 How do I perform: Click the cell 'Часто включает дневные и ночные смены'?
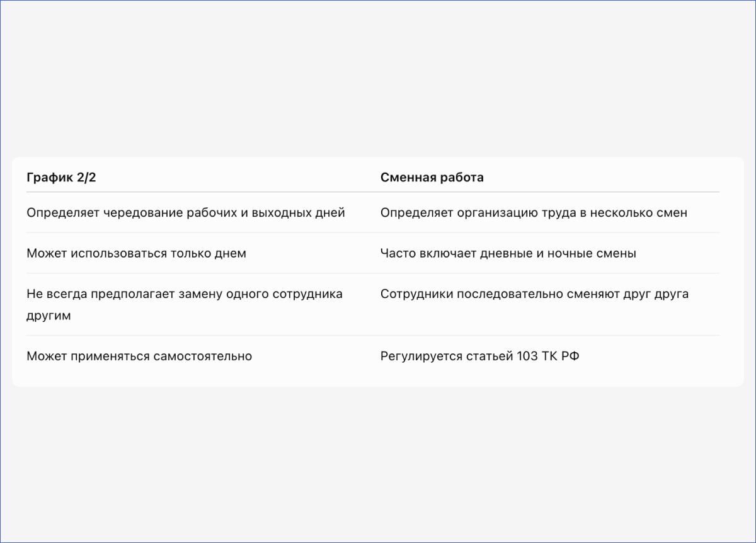tap(508, 253)
